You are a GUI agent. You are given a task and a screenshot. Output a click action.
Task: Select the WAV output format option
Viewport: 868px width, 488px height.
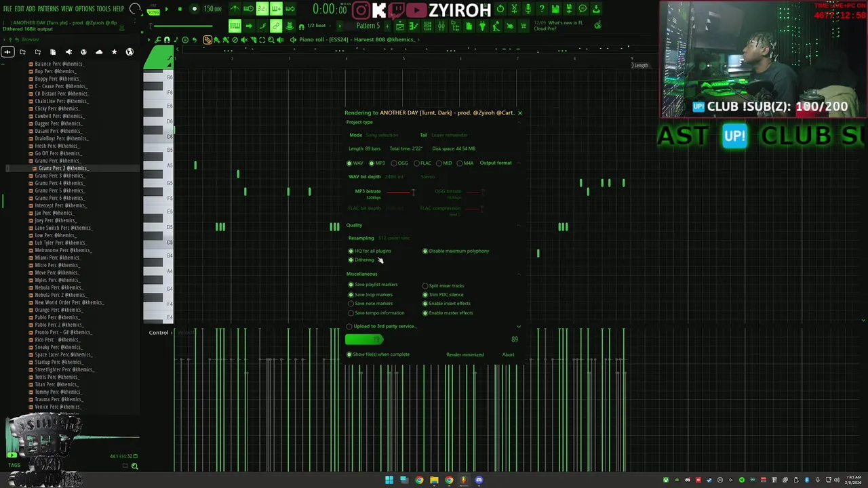click(355, 163)
